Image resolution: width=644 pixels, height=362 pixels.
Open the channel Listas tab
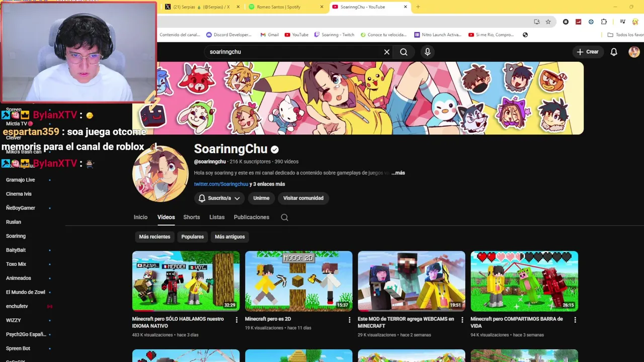click(217, 217)
